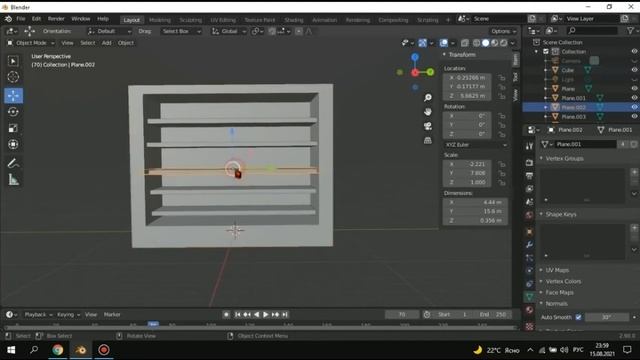Click the current frame number field
Viewport: 640px width, 360px height.
click(402, 315)
